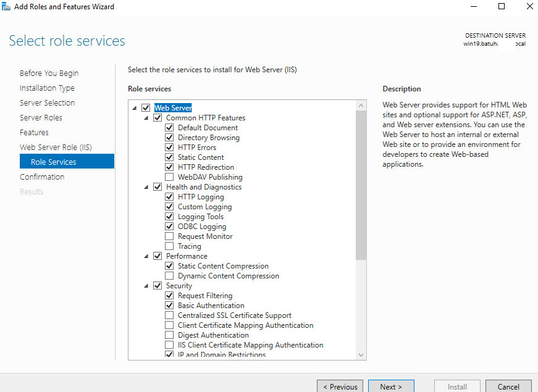Collapse the Common HTTP Features node
538x392 pixels.
click(x=147, y=118)
